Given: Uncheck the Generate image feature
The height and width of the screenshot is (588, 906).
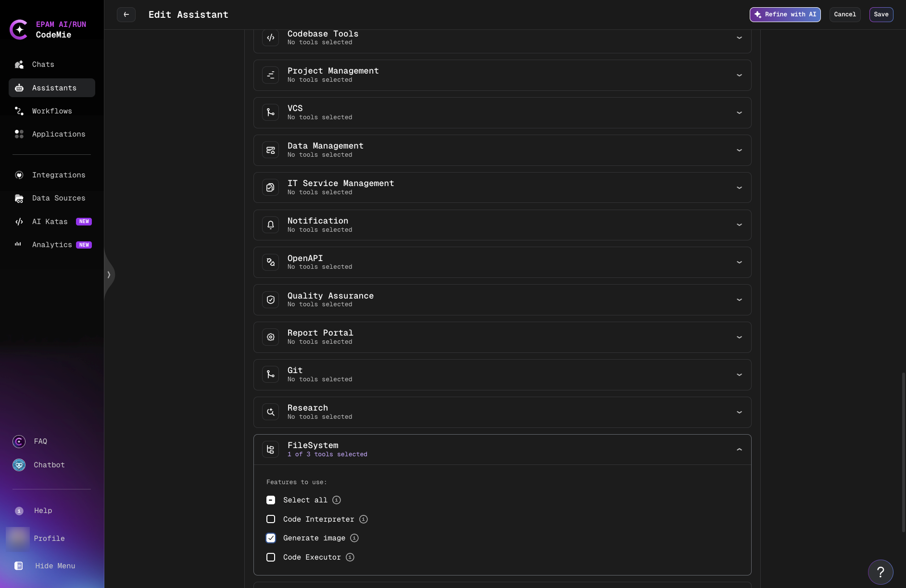Looking at the screenshot, I should tap(271, 538).
